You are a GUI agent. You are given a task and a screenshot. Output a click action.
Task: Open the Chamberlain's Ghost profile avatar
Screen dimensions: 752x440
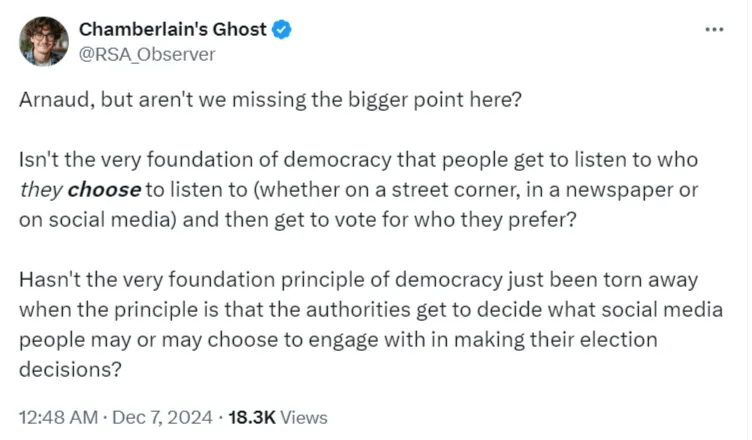[44, 41]
